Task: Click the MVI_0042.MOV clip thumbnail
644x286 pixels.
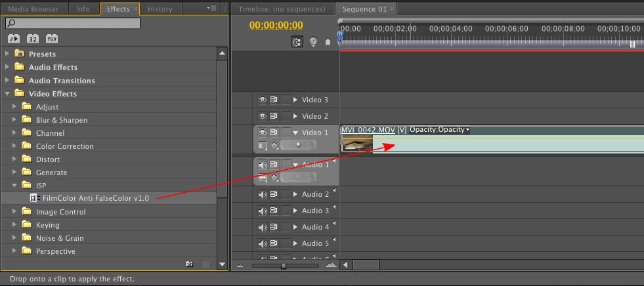Action: tap(357, 144)
